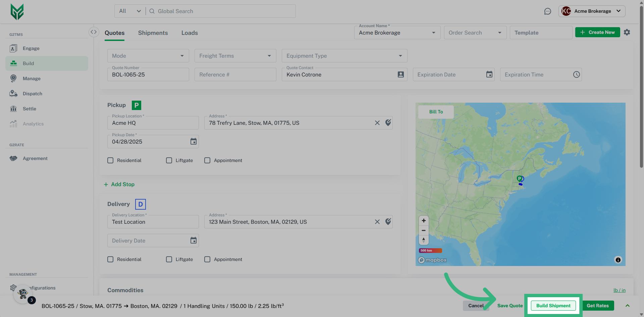Open the Expiration Time clock picker

pos(576,74)
